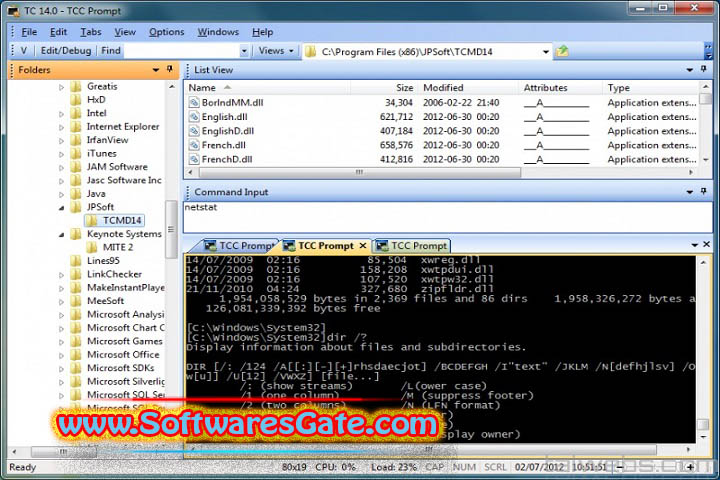The width and height of the screenshot is (720, 480).
Task: Select the LinkChecker folder
Action: [114, 274]
